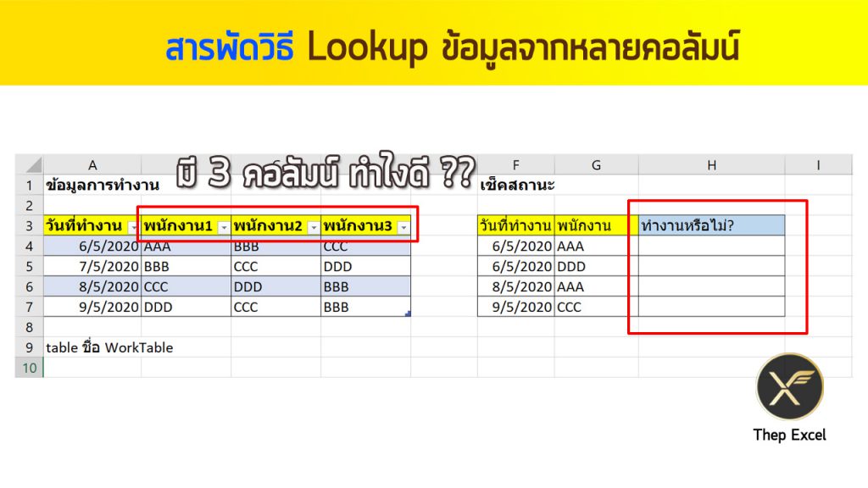Image resolution: width=868 pixels, height=488 pixels.
Task: Expand the พนักงาน3 filter dropdown arrow
Action: coord(403,227)
